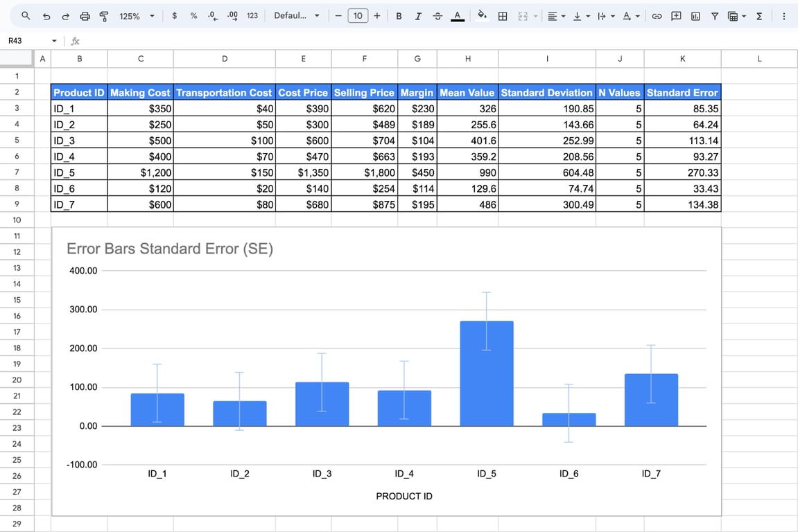Select cell with value 604.48
The height and width of the screenshot is (532, 798).
(x=546, y=172)
